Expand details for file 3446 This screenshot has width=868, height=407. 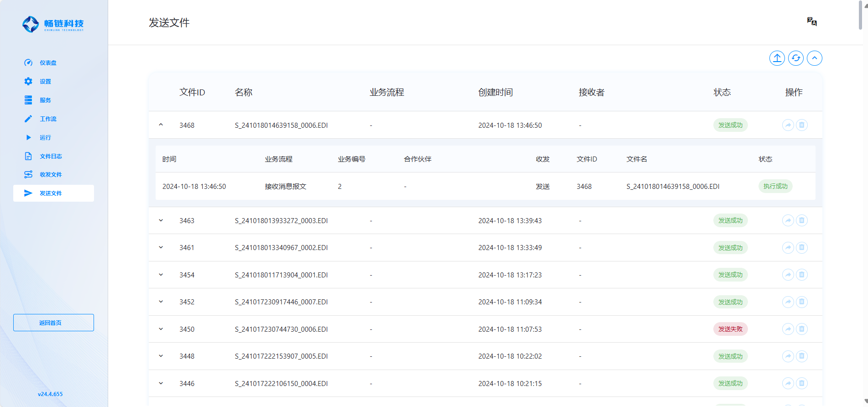161,383
